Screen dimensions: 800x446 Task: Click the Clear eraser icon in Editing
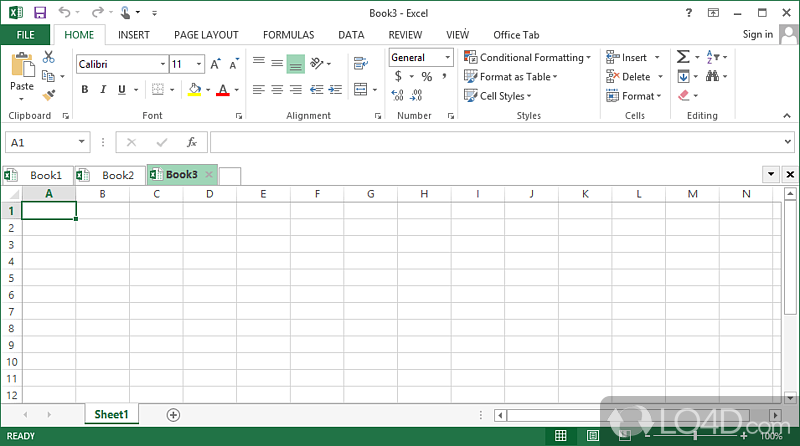[684, 95]
